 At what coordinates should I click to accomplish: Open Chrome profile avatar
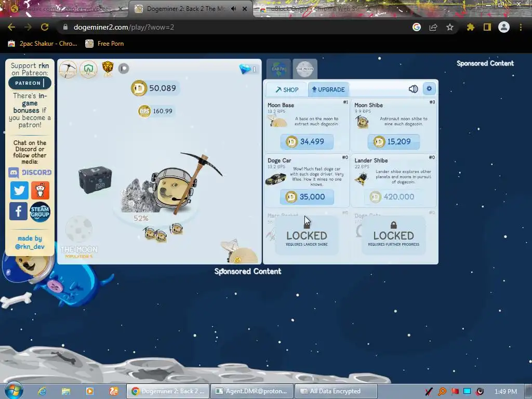(x=504, y=27)
